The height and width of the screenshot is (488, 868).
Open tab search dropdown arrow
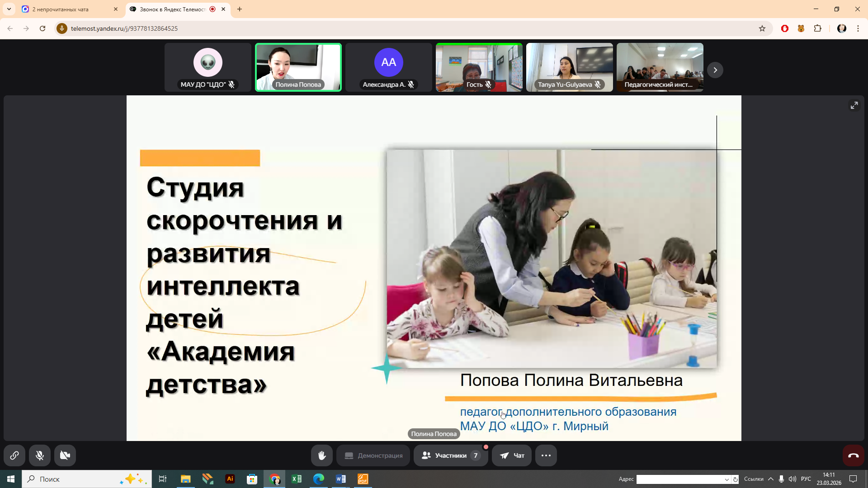pyautogui.click(x=9, y=9)
